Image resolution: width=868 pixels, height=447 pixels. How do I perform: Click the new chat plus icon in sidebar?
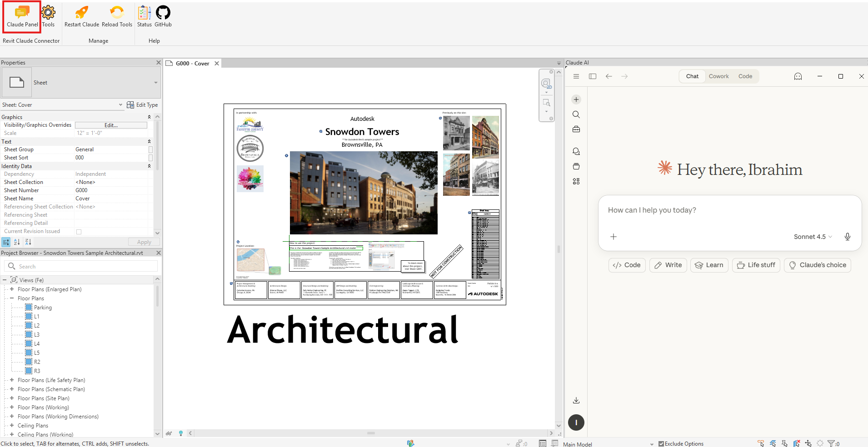[576, 99]
